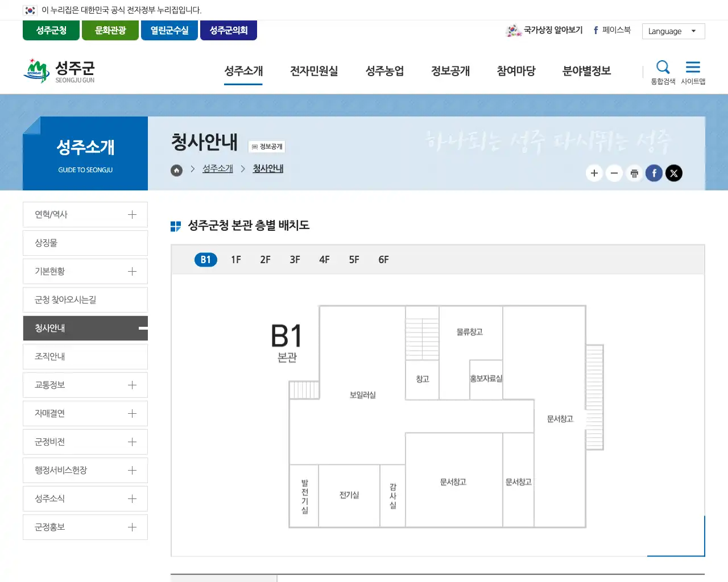
Task: Open the 사이트맵 hamburger menu
Action: point(693,72)
